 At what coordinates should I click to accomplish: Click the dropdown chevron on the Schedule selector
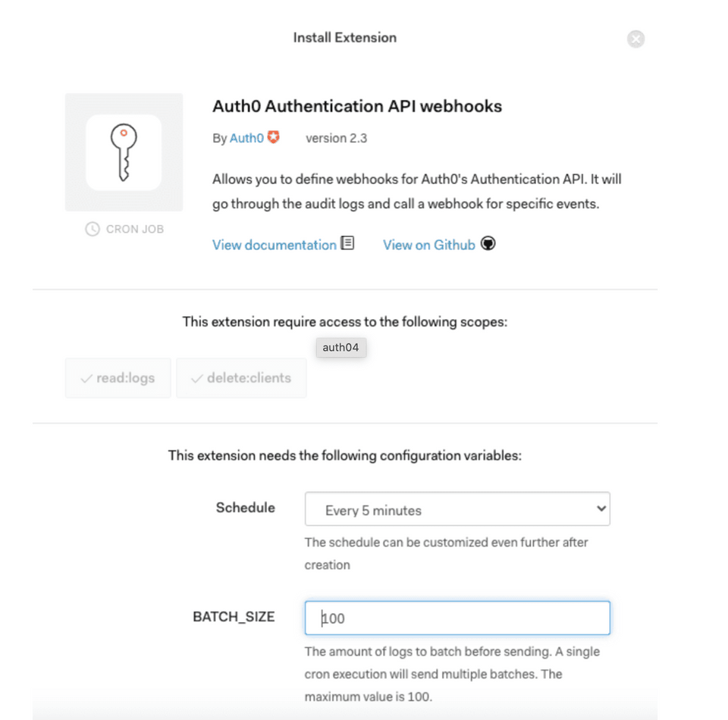pos(600,509)
